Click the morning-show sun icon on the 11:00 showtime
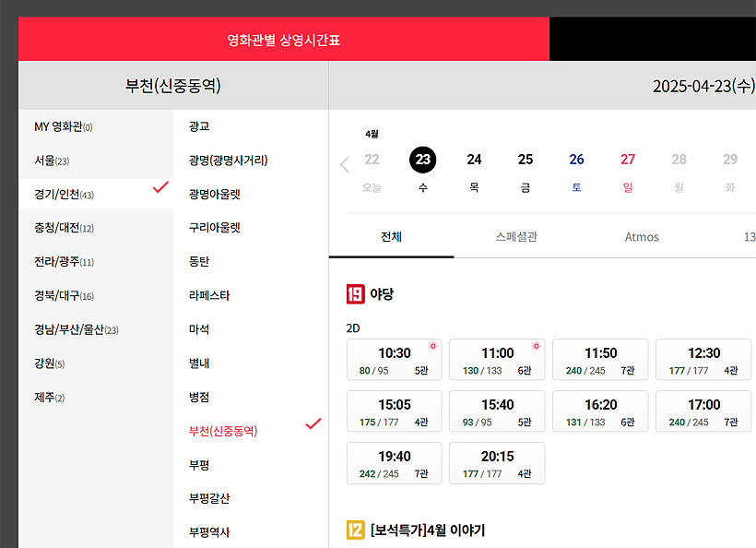Image resolution: width=756 pixels, height=548 pixels. 536,346
